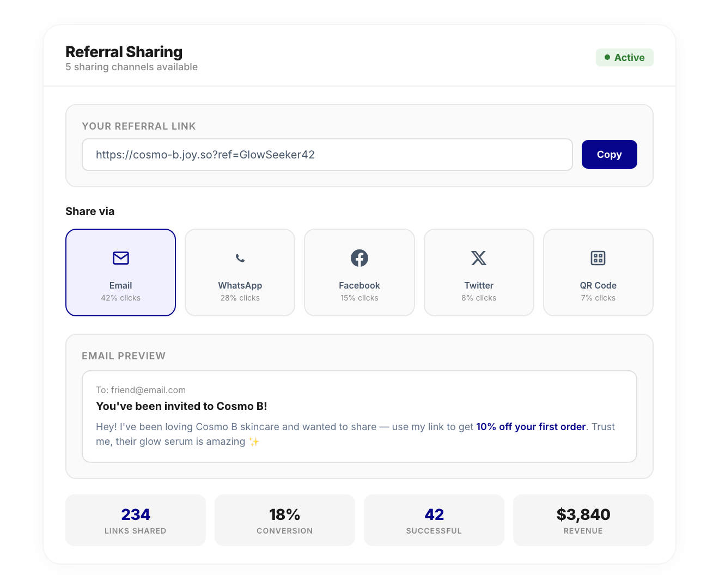Click the Facebook sharing icon

point(359,258)
